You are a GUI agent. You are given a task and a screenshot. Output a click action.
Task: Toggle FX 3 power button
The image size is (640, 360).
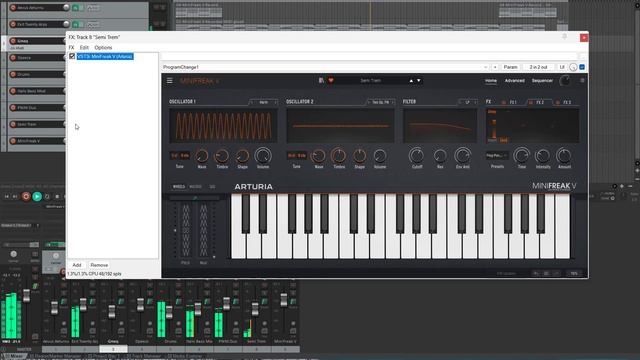(x=558, y=102)
